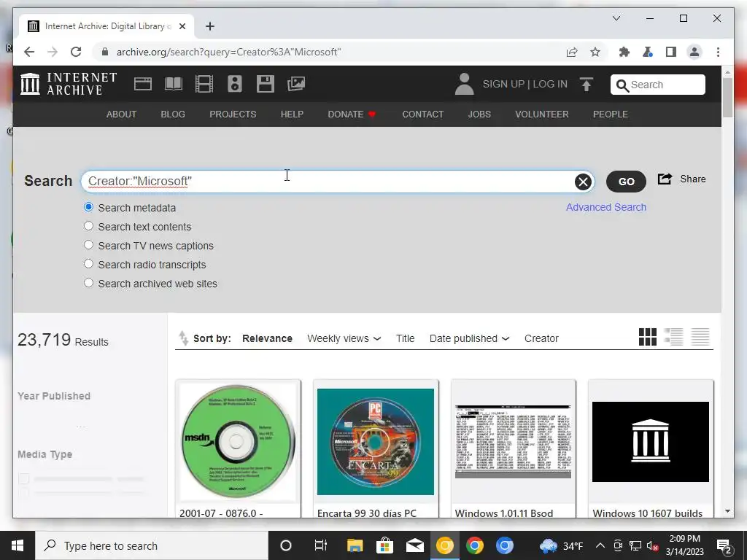Open the msdn green disc thumbnail

coord(238,441)
